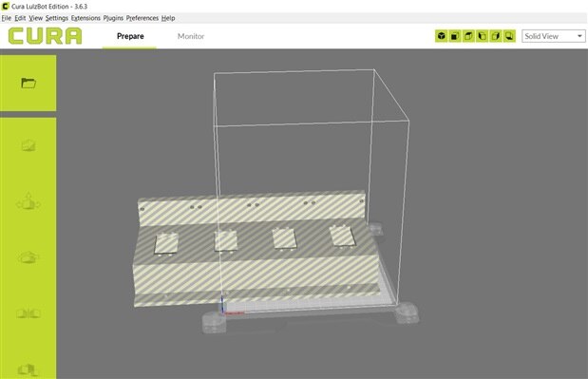Switch camera to the front view

(455, 36)
